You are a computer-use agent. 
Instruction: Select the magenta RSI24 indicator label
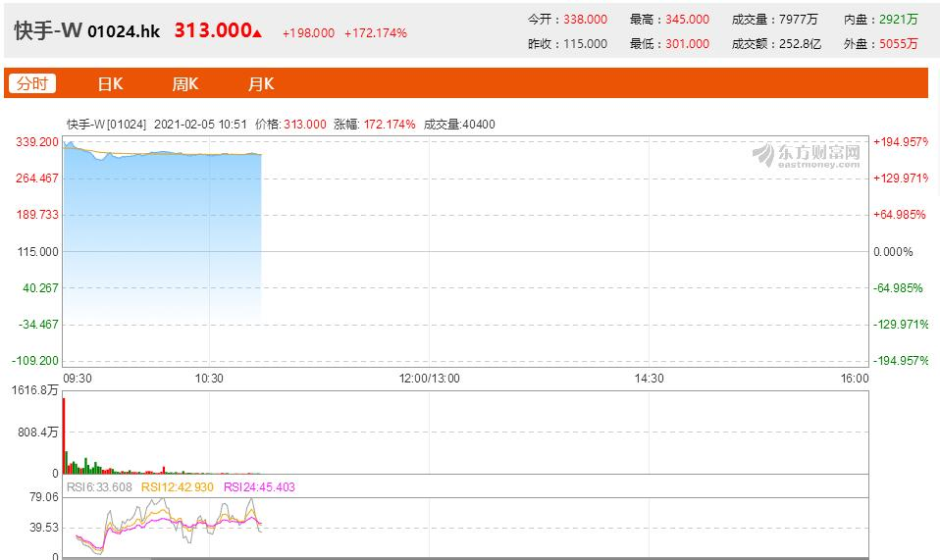tap(259, 486)
